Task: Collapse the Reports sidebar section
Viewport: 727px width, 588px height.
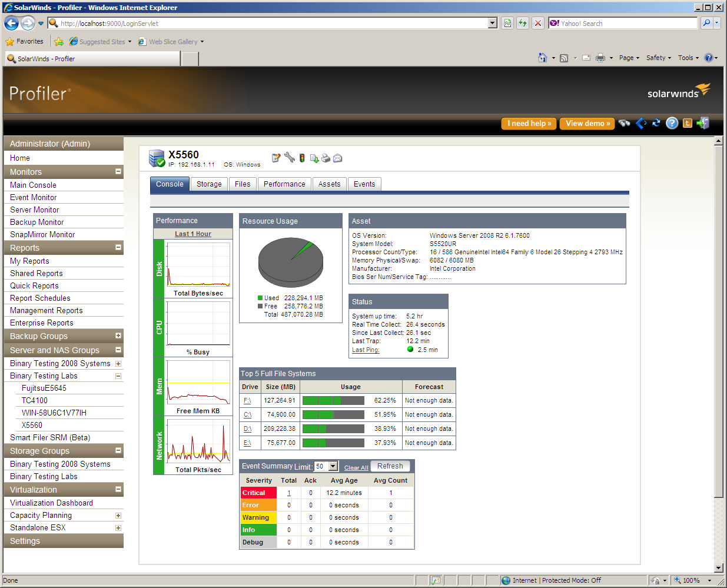Action: (x=118, y=247)
